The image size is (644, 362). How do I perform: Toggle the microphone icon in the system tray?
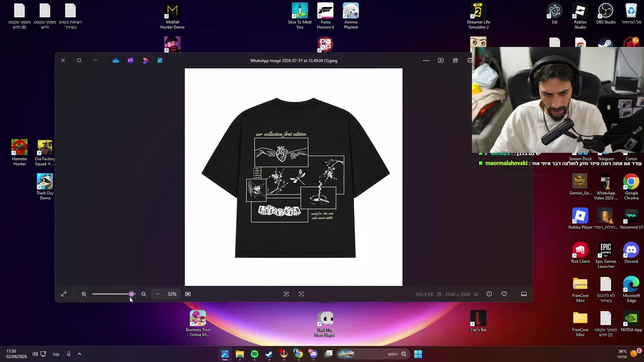point(69,354)
